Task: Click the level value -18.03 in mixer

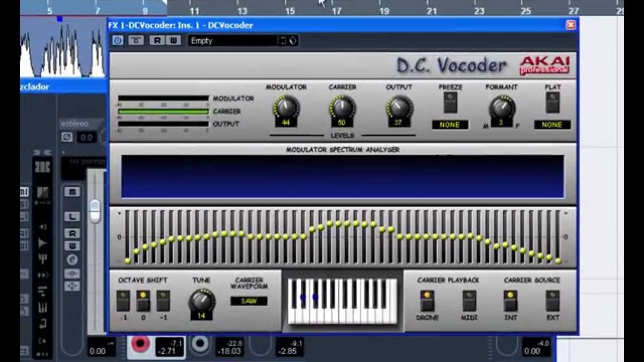Action: (229, 351)
